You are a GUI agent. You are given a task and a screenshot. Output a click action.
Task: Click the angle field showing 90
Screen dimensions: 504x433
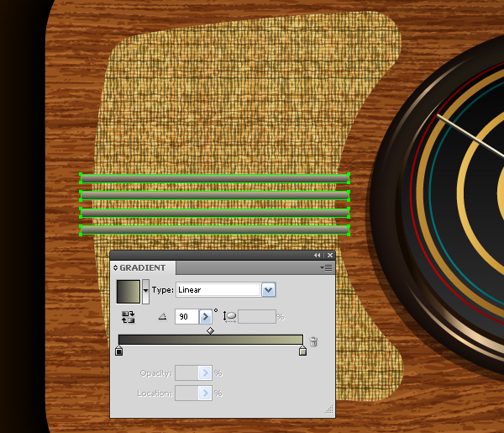tap(186, 317)
